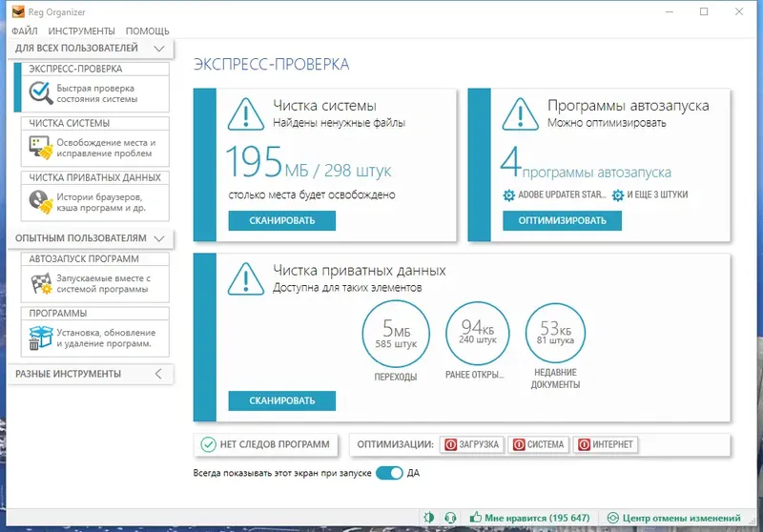This screenshot has height=532, width=763.
Task: Click the gear icon next to И ЕЩЕ 3 ШТУКИ
Action: coord(617,195)
